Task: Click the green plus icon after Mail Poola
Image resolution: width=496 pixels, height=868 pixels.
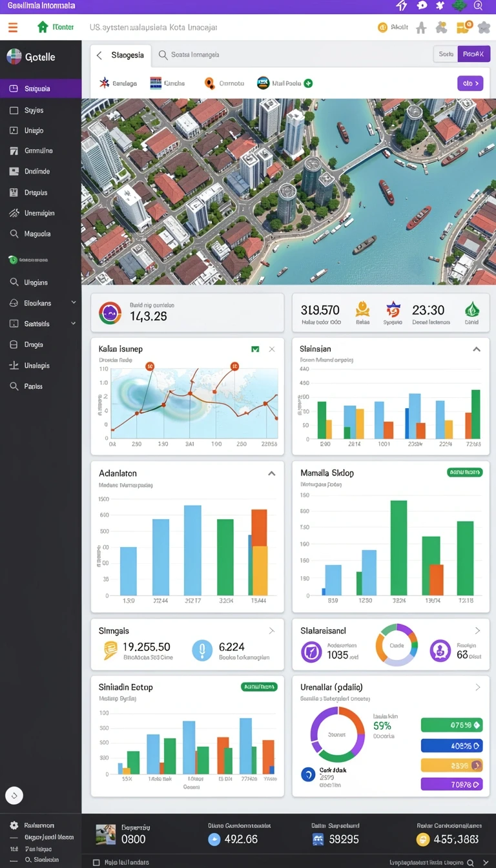Action: 308,83
